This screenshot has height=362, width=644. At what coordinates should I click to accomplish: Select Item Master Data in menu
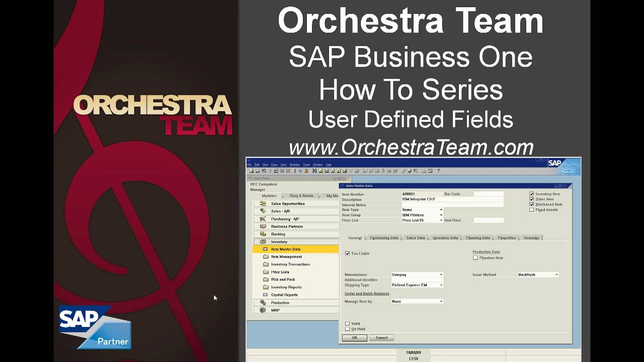296,249
